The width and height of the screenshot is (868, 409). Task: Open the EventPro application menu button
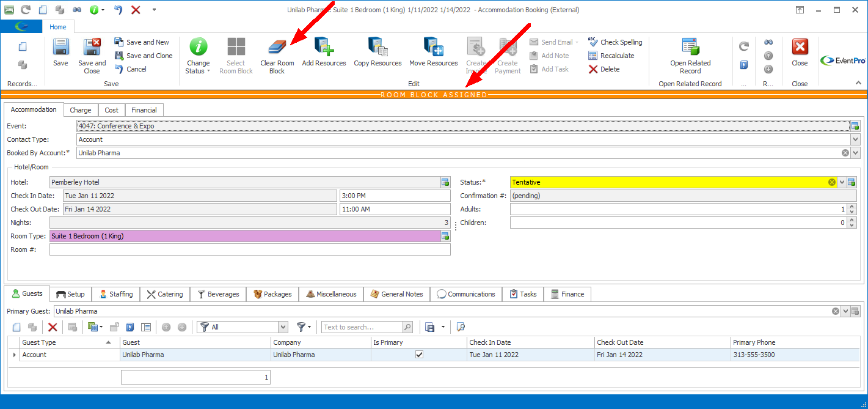click(21, 26)
